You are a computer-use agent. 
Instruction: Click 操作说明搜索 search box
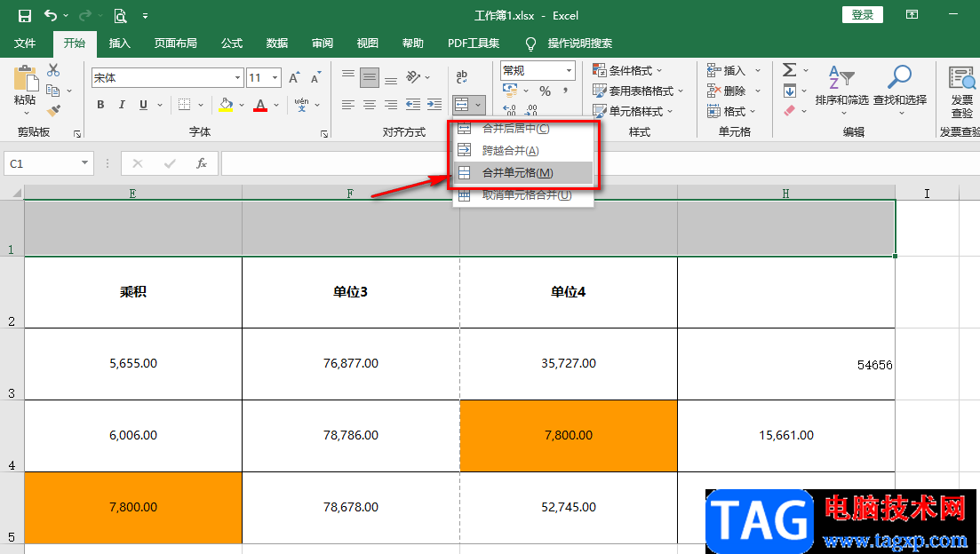tap(579, 44)
